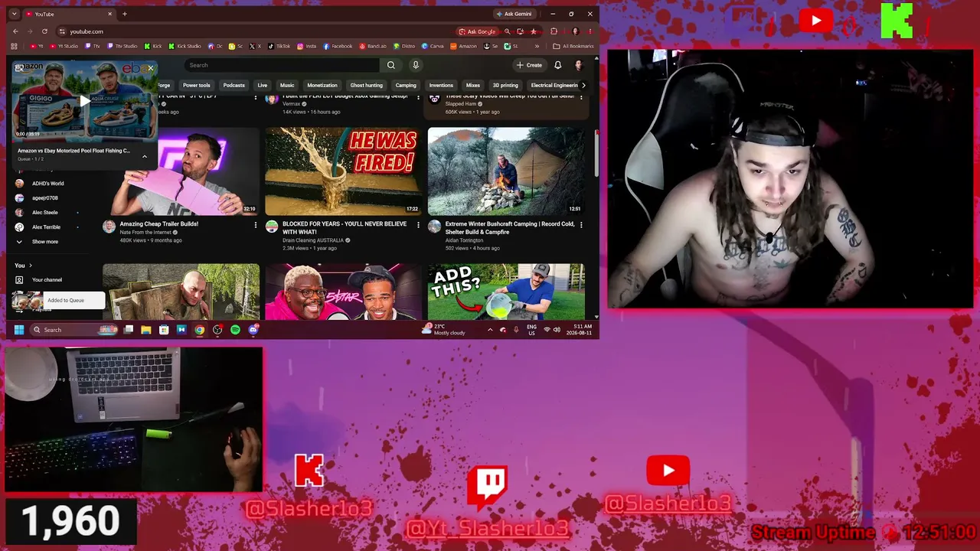980x551 pixels.
Task: Open Discord from the taskbar
Action: coord(253,330)
